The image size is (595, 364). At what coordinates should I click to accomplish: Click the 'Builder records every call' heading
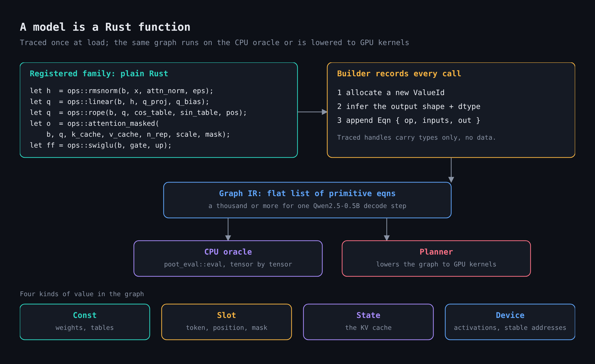399,74
